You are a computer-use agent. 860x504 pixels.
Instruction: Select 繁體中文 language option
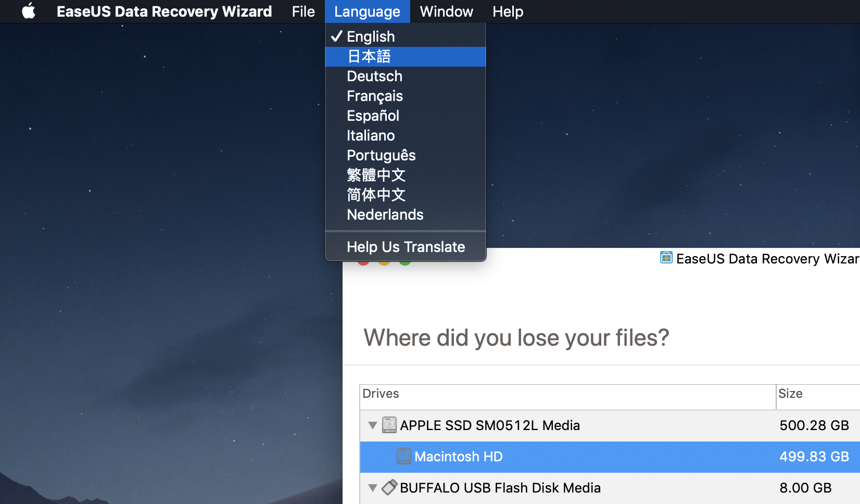[376, 175]
